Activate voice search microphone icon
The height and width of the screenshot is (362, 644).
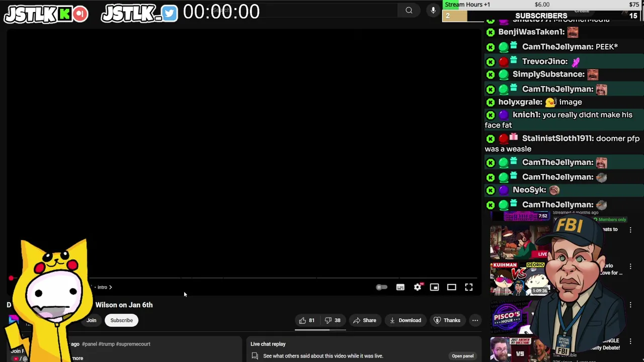click(x=433, y=10)
